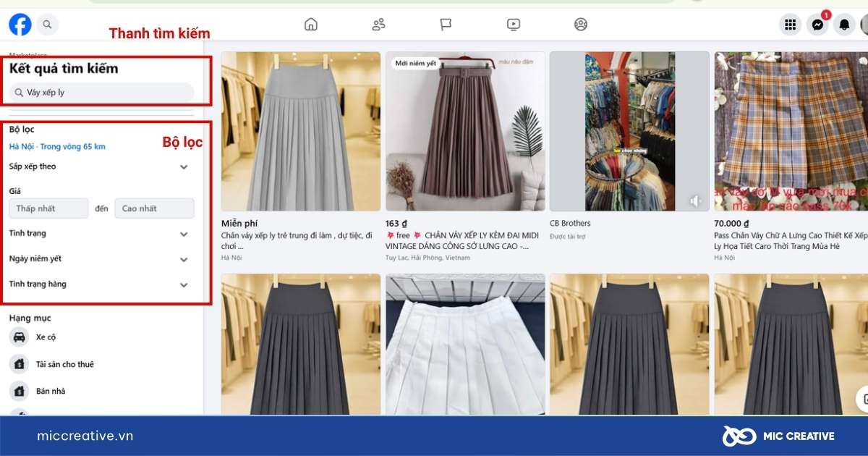The width and height of the screenshot is (868, 456).
Task: Expand the Tình trạng hàng filter
Action: (184, 284)
